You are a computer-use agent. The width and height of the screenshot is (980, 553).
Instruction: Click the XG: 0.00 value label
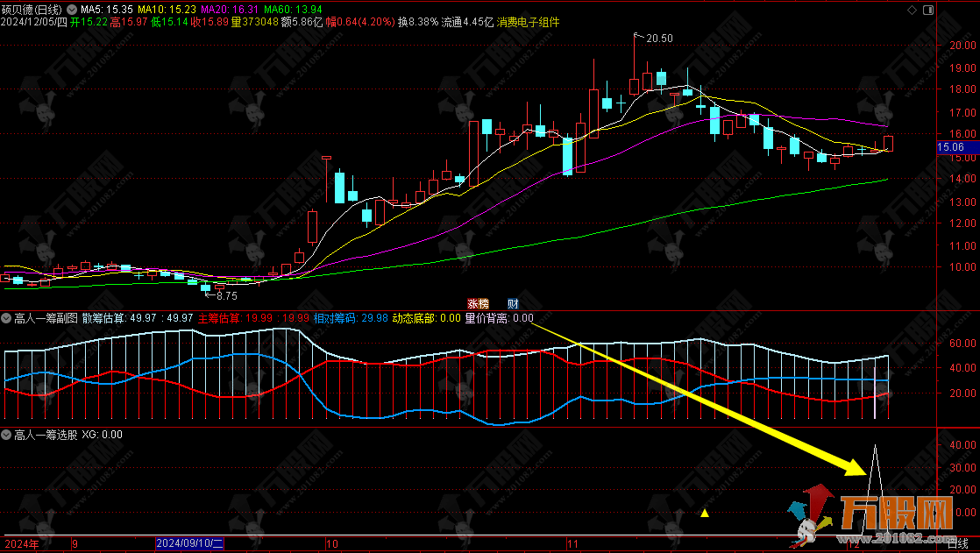102,435
